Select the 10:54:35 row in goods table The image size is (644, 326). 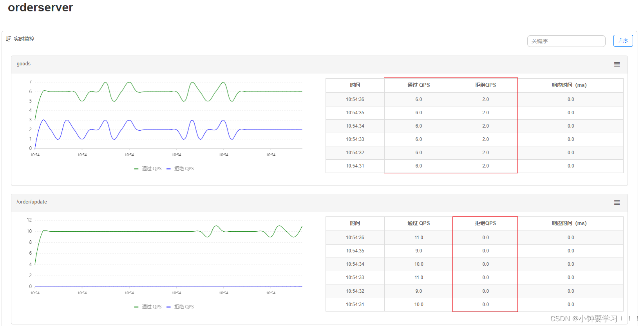(x=474, y=113)
